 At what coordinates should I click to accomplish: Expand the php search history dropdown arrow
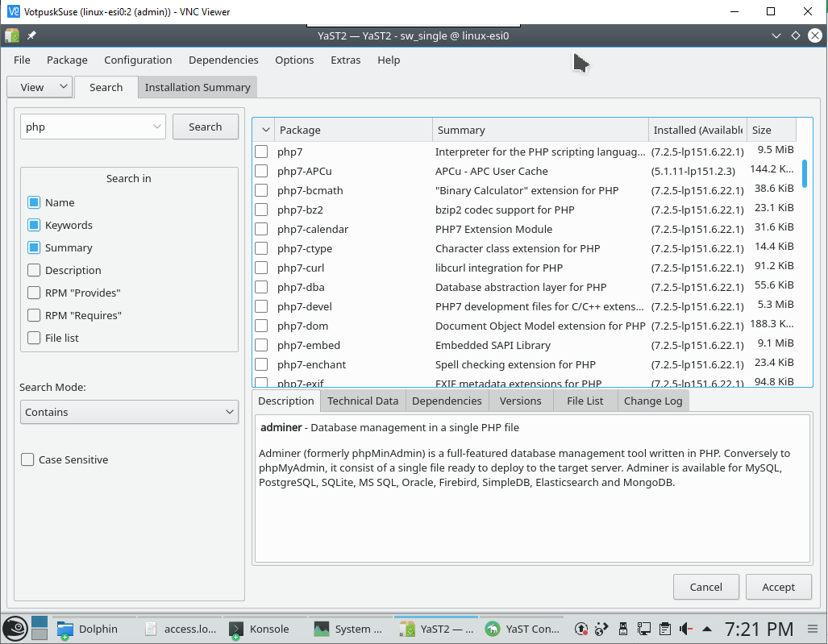tap(157, 127)
